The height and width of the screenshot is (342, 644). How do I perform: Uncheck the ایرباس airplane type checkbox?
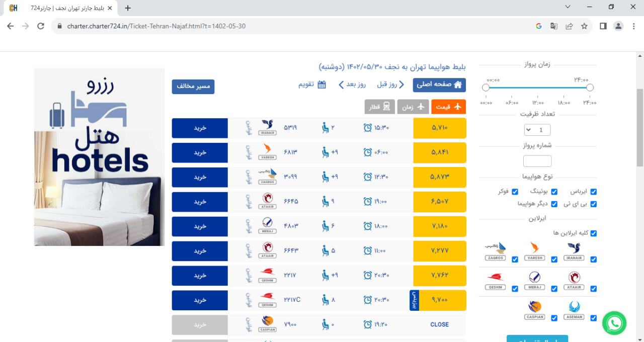[593, 192]
